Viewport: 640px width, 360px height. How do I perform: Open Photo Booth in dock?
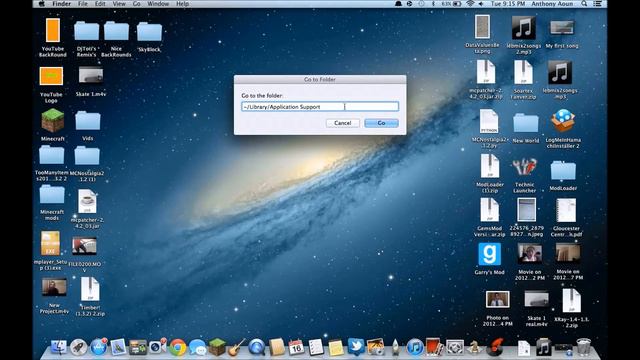click(434, 347)
